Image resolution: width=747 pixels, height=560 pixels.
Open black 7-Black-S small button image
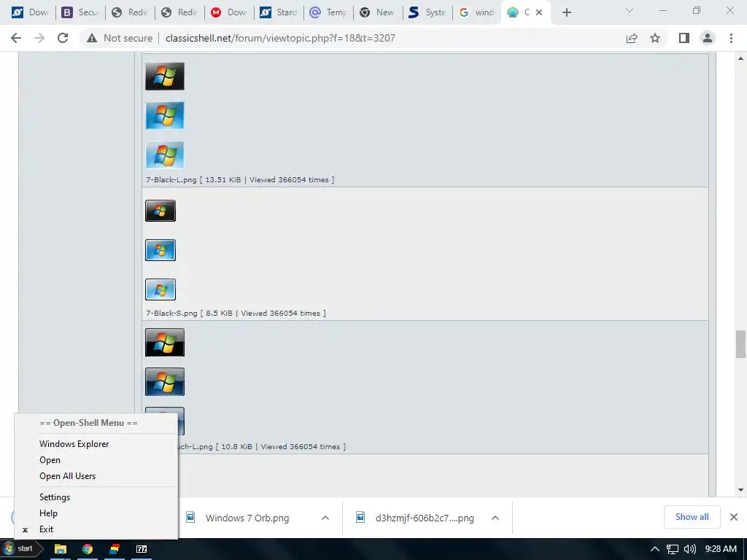point(160,211)
